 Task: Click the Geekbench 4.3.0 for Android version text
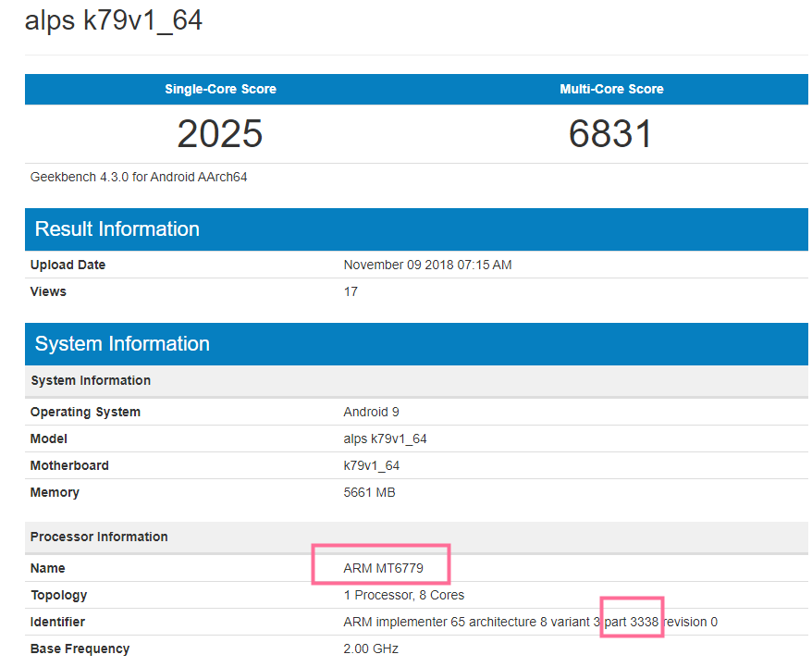tap(139, 177)
